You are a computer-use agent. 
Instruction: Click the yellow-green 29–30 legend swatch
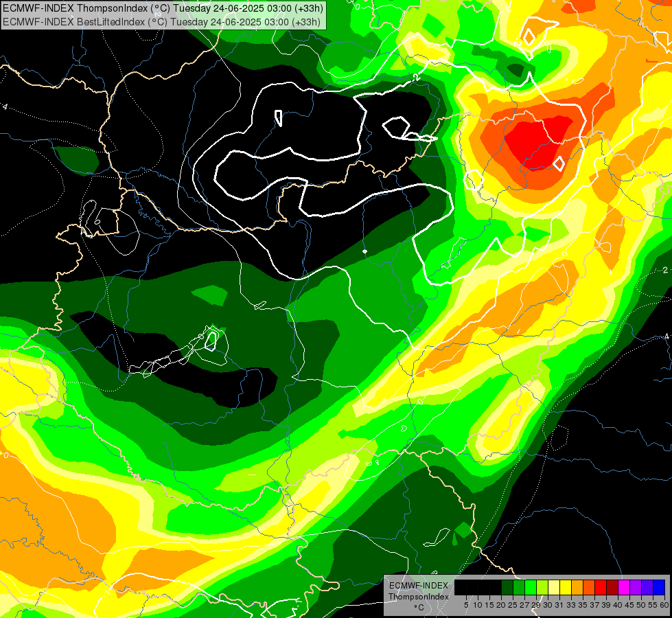pos(542,587)
